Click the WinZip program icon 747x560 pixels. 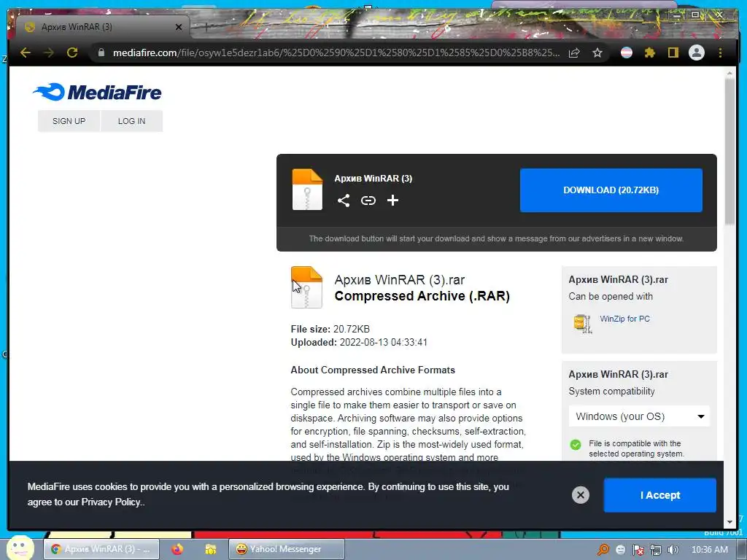tap(583, 323)
